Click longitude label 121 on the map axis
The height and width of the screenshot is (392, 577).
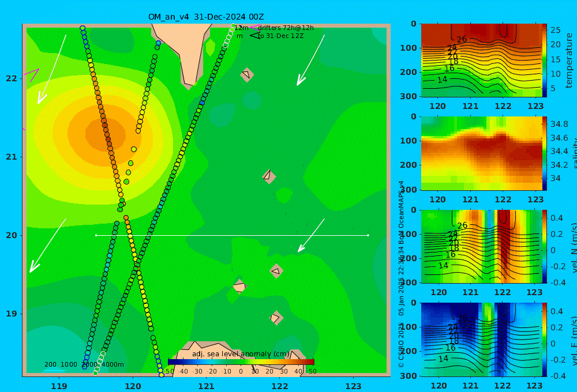[206, 386]
